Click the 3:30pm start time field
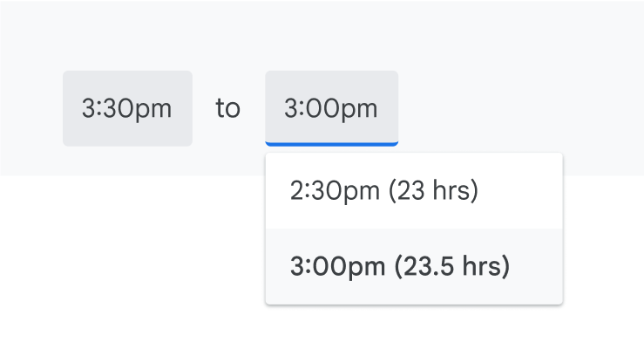Image resolution: width=644 pixels, height=363 pixels. click(127, 108)
